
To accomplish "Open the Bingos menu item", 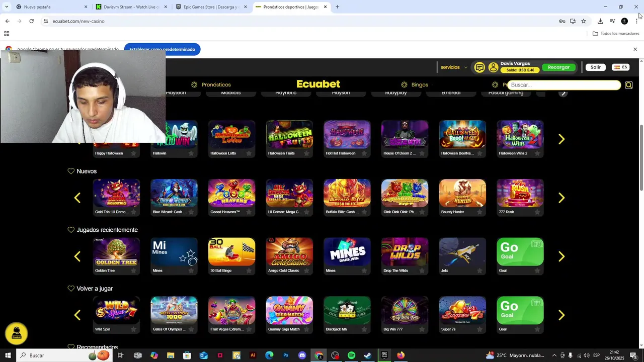I will (x=415, y=85).
